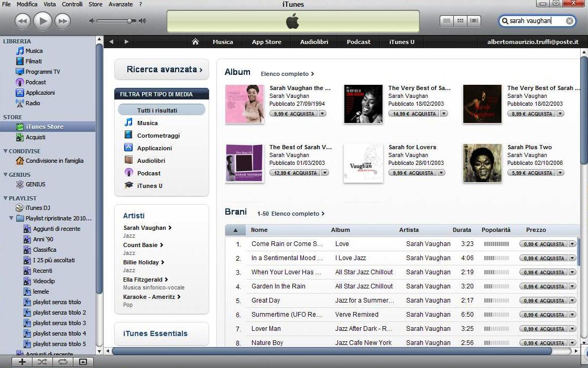588x368 pixels.
Task: Click the magnifier icon in search box
Action: 505,21
